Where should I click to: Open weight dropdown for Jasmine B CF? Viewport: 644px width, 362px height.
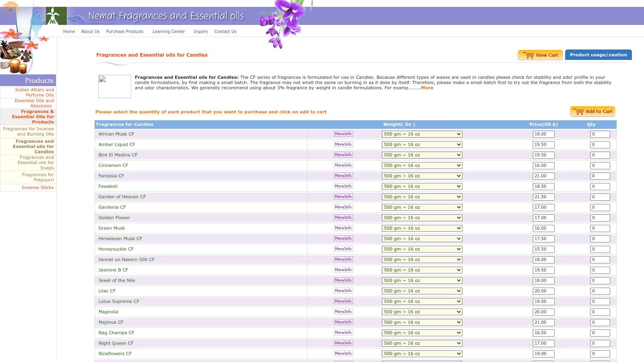pyautogui.click(x=422, y=270)
